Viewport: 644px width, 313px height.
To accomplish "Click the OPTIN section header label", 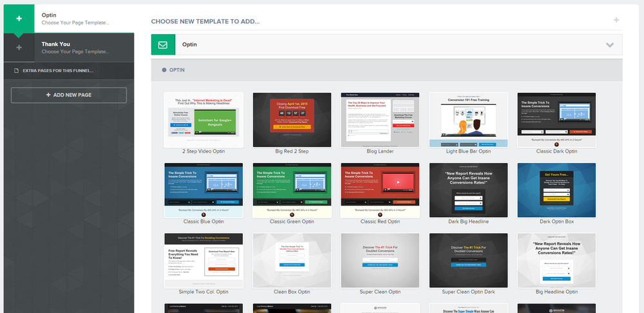I will click(177, 70).
